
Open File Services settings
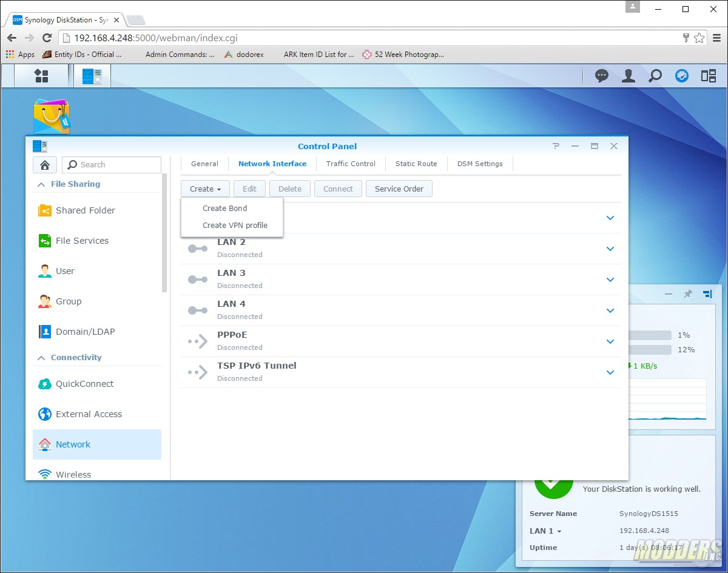pyautogui.click(x=97, y=241)
